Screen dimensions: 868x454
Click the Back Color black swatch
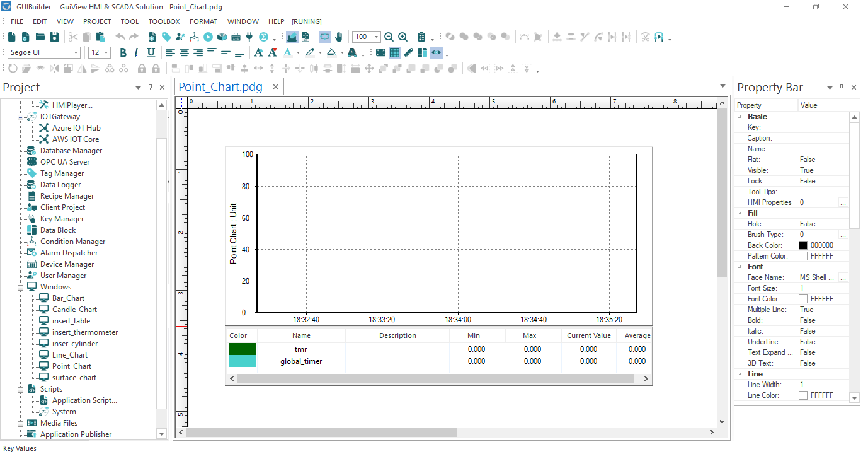click(803, 245)
